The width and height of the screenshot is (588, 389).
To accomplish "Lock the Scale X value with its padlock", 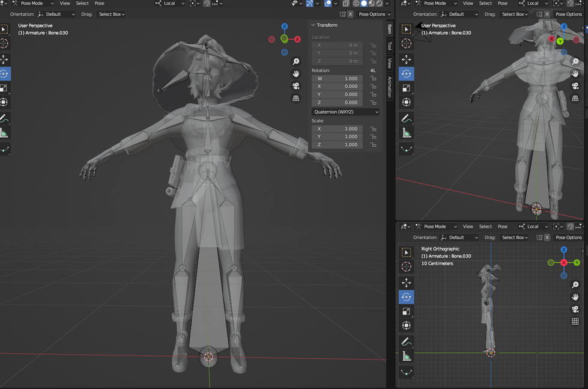I will click(x=373, y=129).
